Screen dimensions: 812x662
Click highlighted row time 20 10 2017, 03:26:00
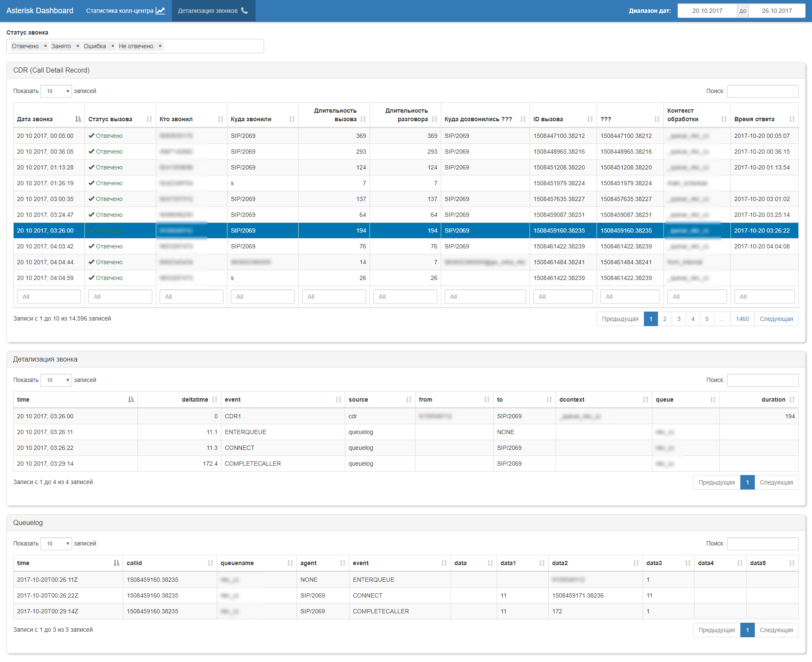click(45, 230)
